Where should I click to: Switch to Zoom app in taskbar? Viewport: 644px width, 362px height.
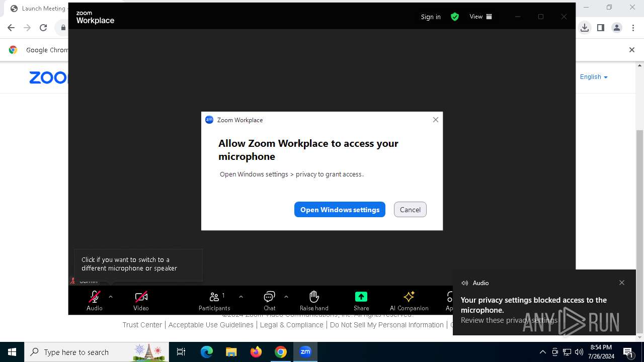[305, 352]
